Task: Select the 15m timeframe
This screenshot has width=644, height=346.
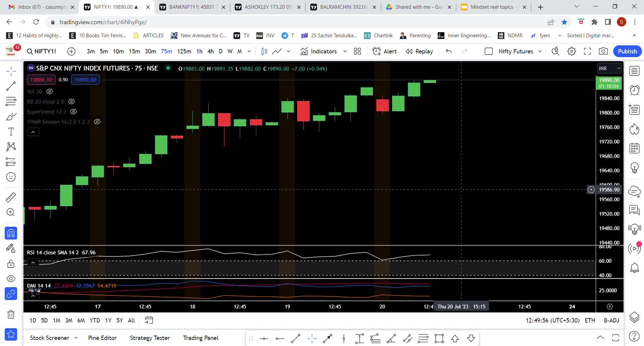Action: pos(134,51)
